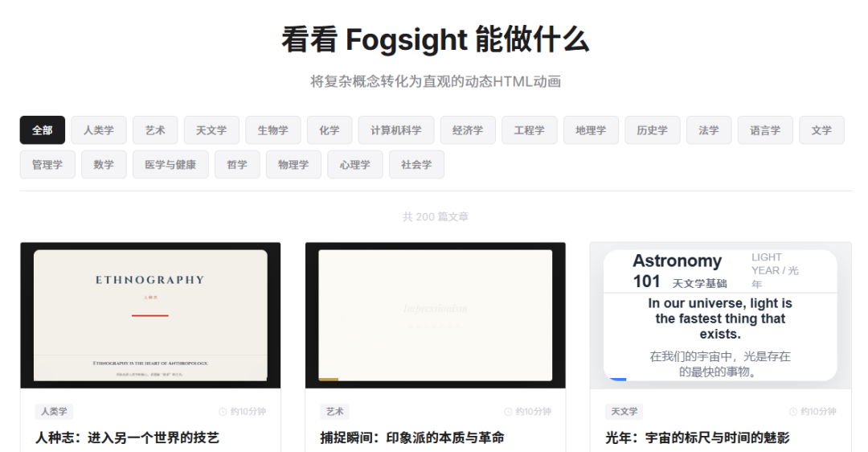Switch to the 管理学 filter
This screenshot has height=452, width=868.
click(x=47, y=165)
